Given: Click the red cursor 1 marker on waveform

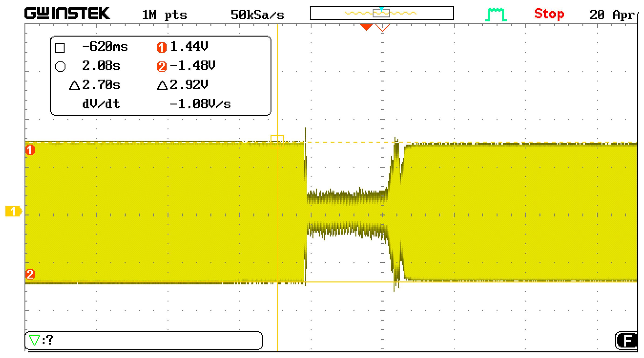Looking at the screenshot, I should coord(30,150).
